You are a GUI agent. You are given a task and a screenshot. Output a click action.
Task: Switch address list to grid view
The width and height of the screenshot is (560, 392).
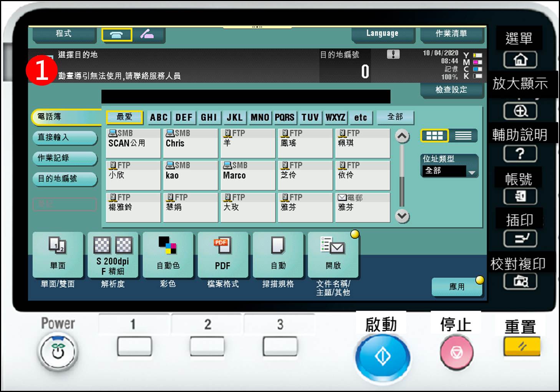coord(436,136)
